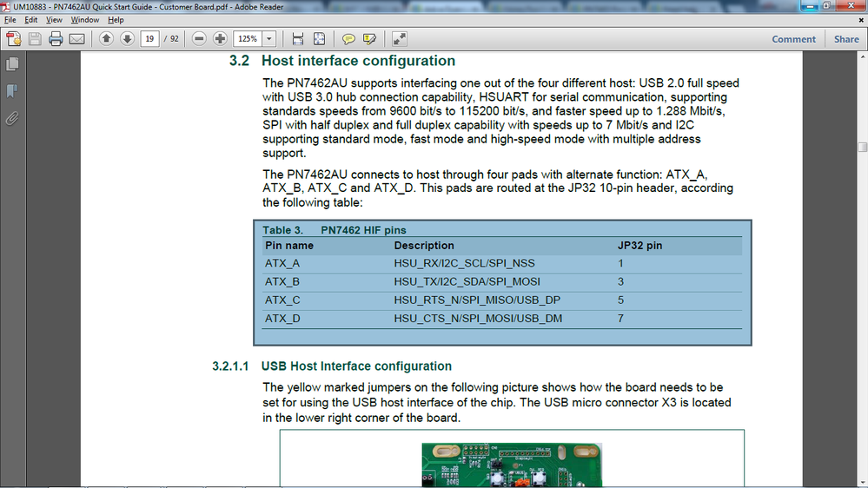This screenshot has width=868, height=488.
Task: Click the total page count '92'
Action: (x=175, y=39)
